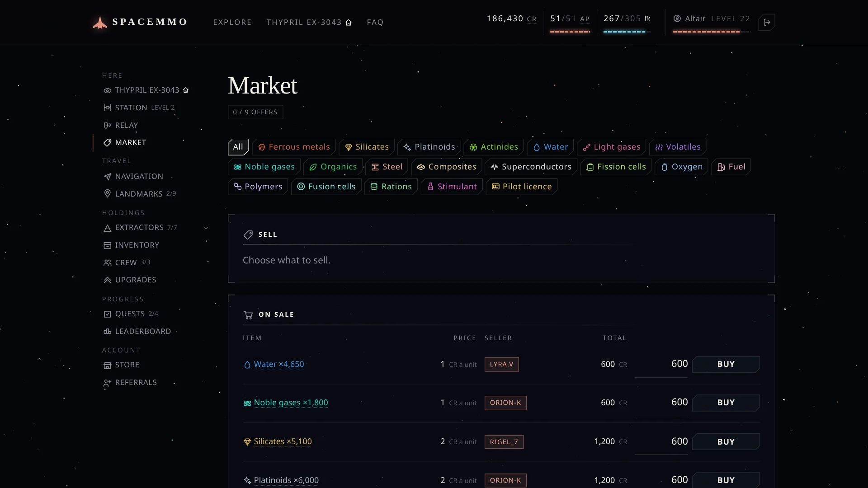The image size is (868, 488).
Task: Toggle the Platinoids filter chip
Action: pos(429,147)
